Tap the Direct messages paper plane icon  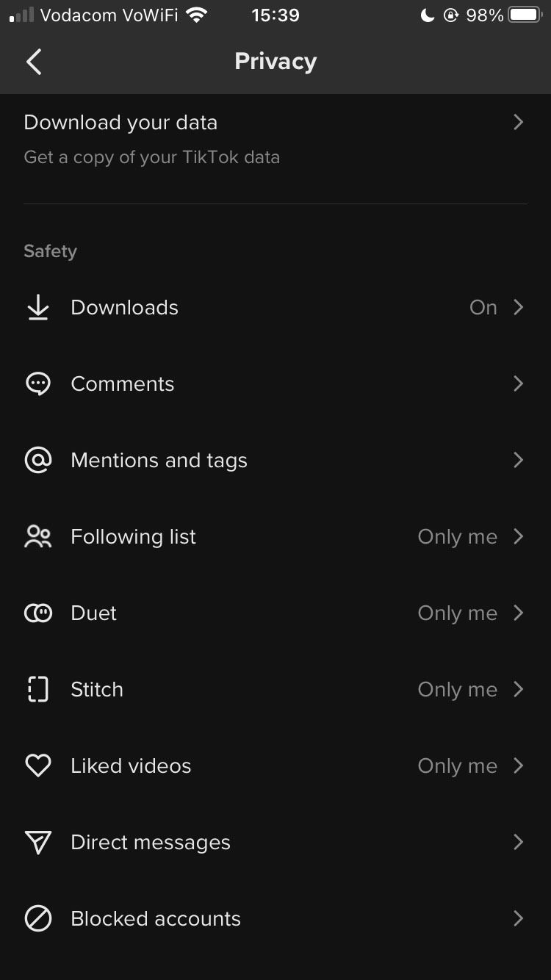coord(37,843)
